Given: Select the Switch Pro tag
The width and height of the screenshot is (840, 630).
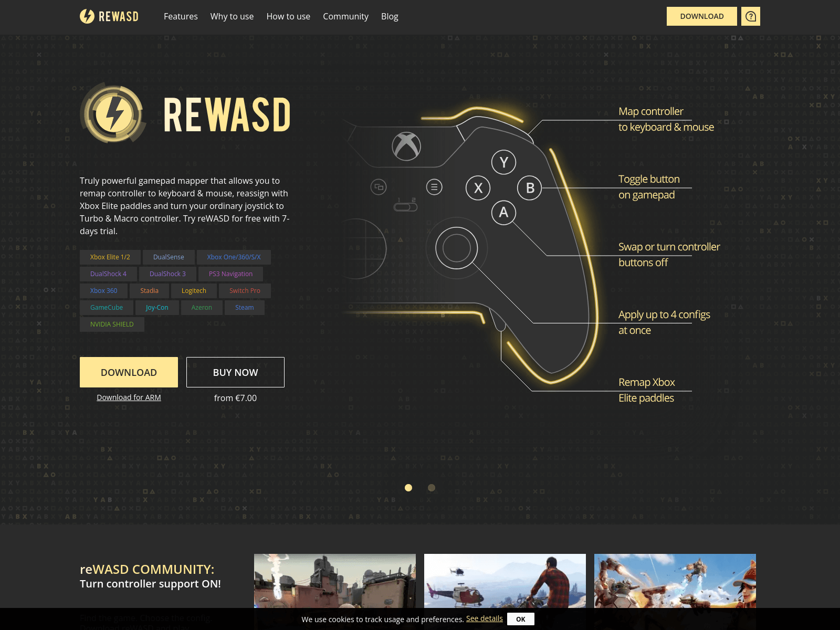Looking at the screenshot, I should tap(245, 291).
